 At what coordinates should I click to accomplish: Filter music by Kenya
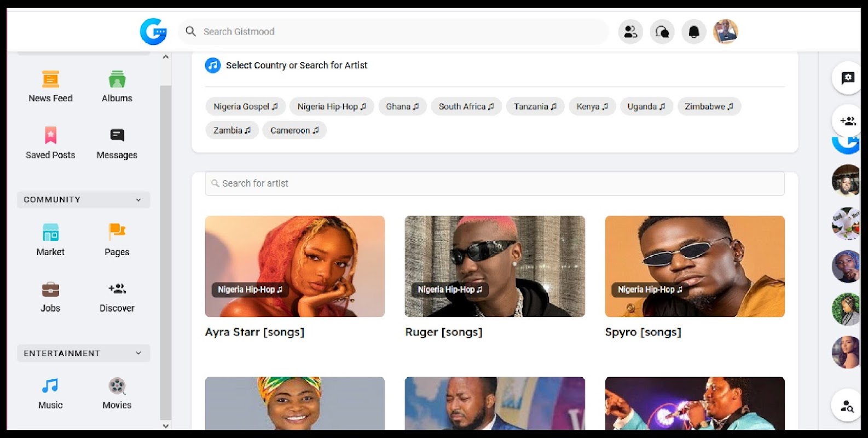592,106
